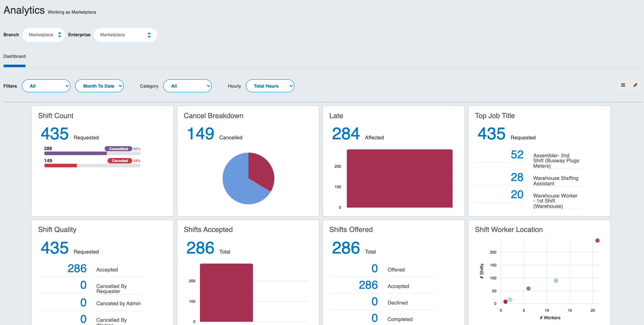644x325 pixels.
Task: Click the 286 Total in Shifts Accepted
Action: tap(200, 248)
